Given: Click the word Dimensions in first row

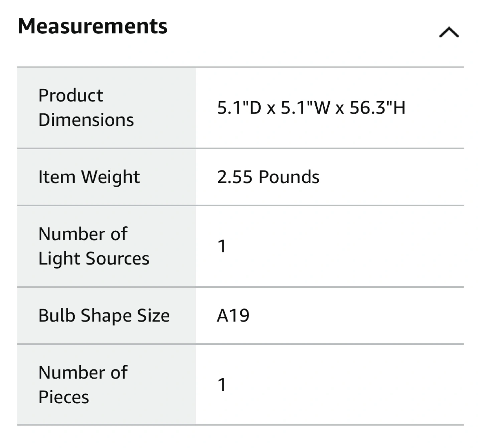Looking at the screenshot, I should click(x=86, y=120).
